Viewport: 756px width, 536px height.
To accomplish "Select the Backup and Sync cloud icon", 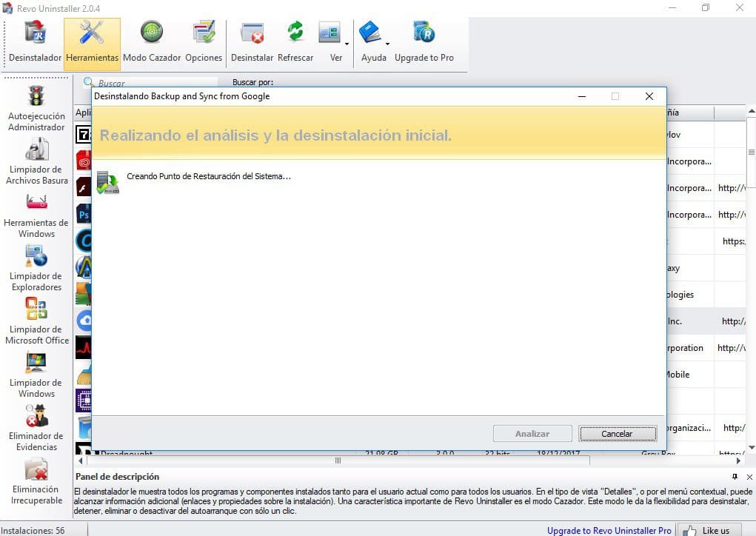I will tap(84, 321).
